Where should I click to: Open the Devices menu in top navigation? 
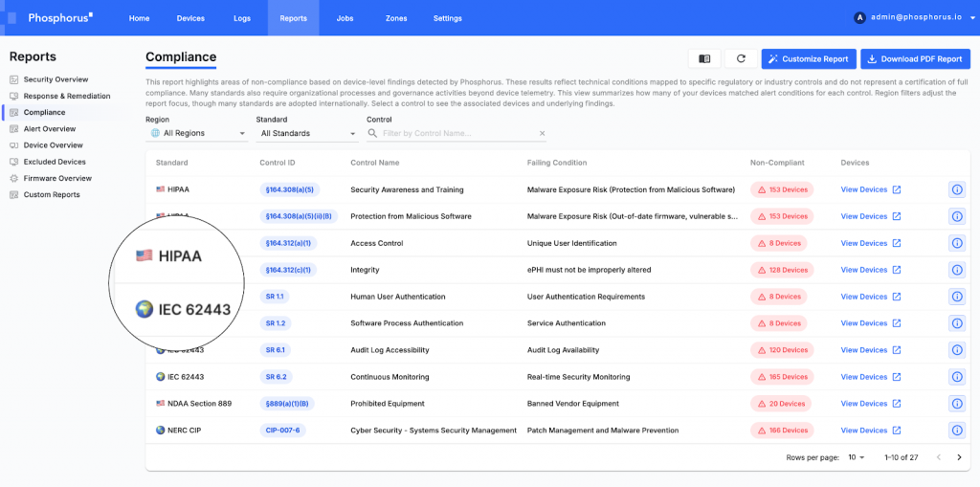pyautogui.click(x=190, y=18)
